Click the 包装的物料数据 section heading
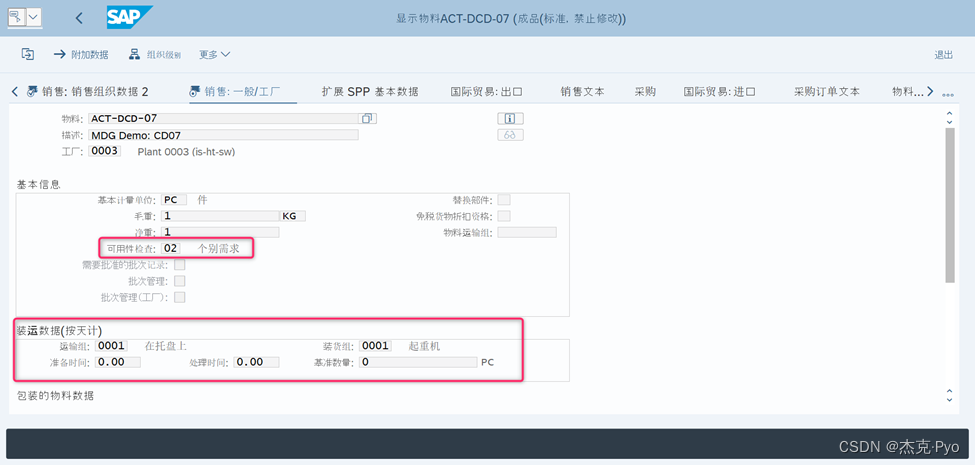This screenshot has width=975, height=465. click(55, 395)
